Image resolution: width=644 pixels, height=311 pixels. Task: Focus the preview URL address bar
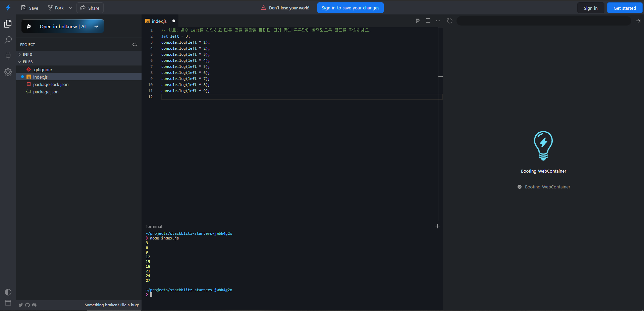544,21
